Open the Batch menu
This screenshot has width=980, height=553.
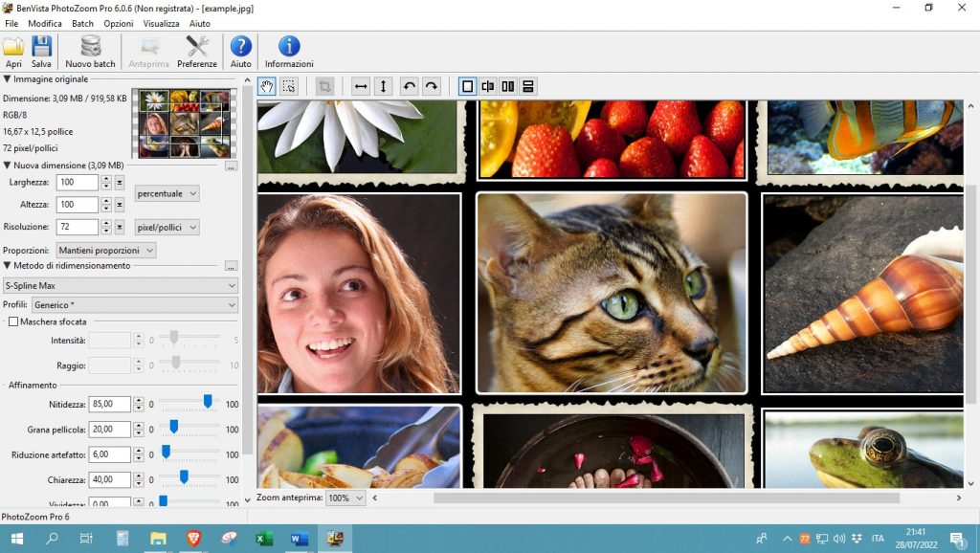tap(82, 23)
